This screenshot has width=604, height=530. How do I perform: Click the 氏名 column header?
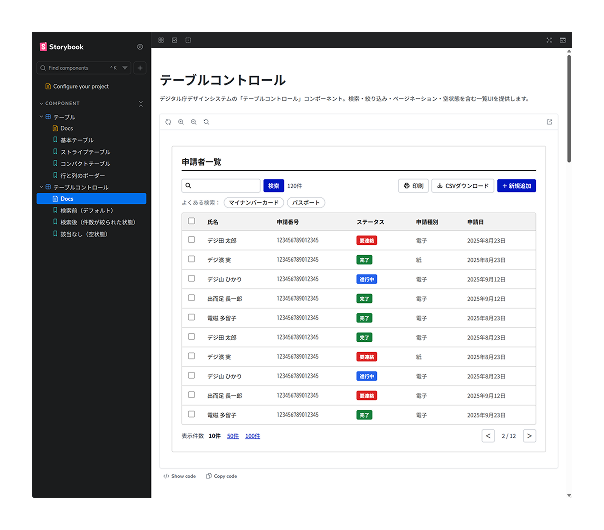tap(213, 222)
